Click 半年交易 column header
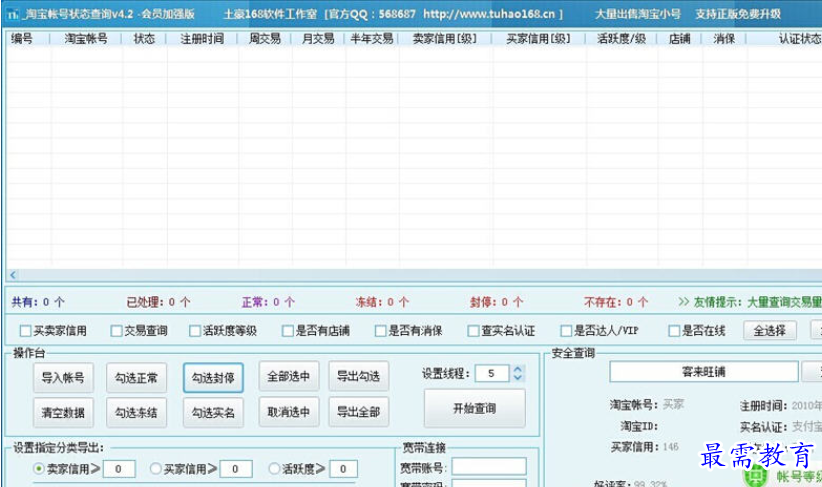Screen dimensions: 822x487 click(372, 38)
